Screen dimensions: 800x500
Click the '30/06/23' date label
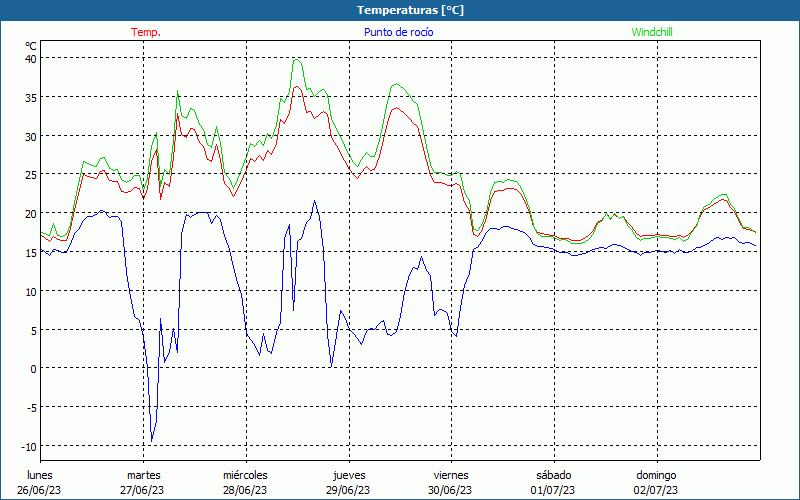450,490
